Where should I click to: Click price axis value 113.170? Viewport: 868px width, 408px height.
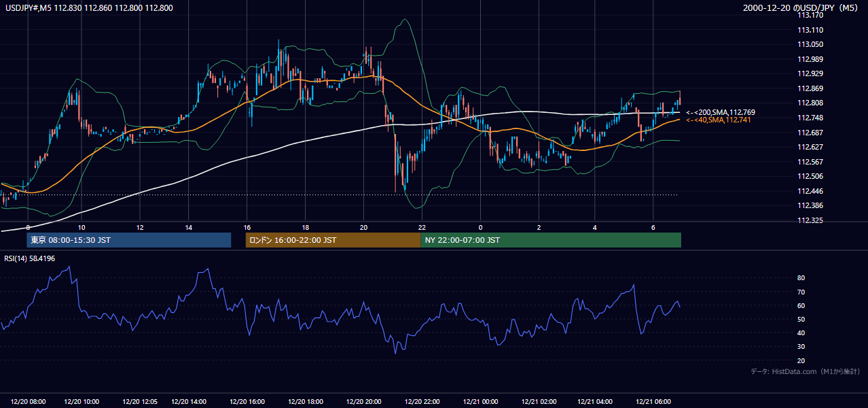click(810, 15)
